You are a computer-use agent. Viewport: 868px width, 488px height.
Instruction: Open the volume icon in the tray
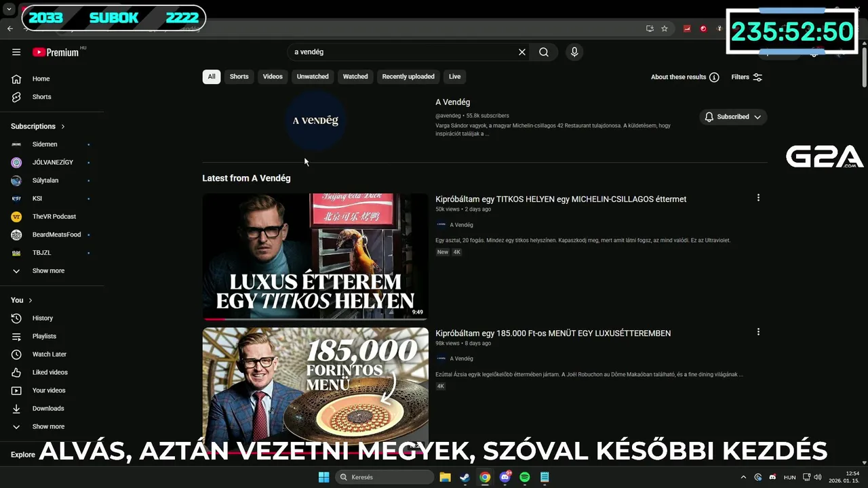[818, 477]
